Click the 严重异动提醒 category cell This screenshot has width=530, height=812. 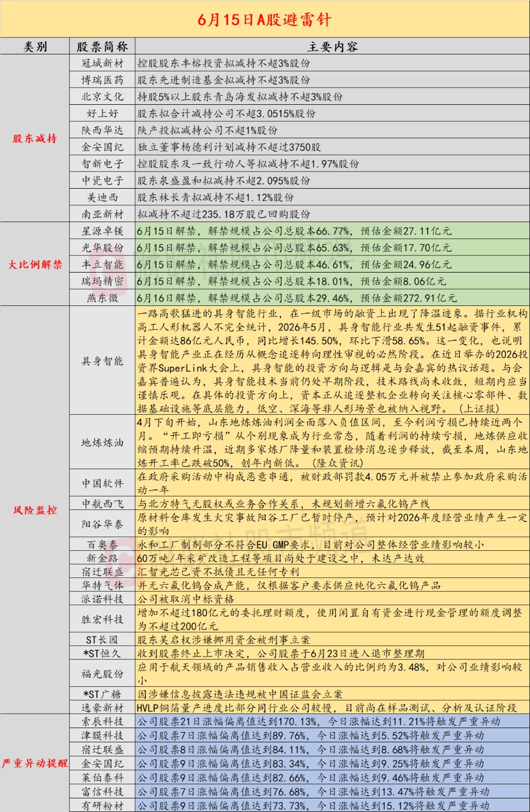(35, 763)
